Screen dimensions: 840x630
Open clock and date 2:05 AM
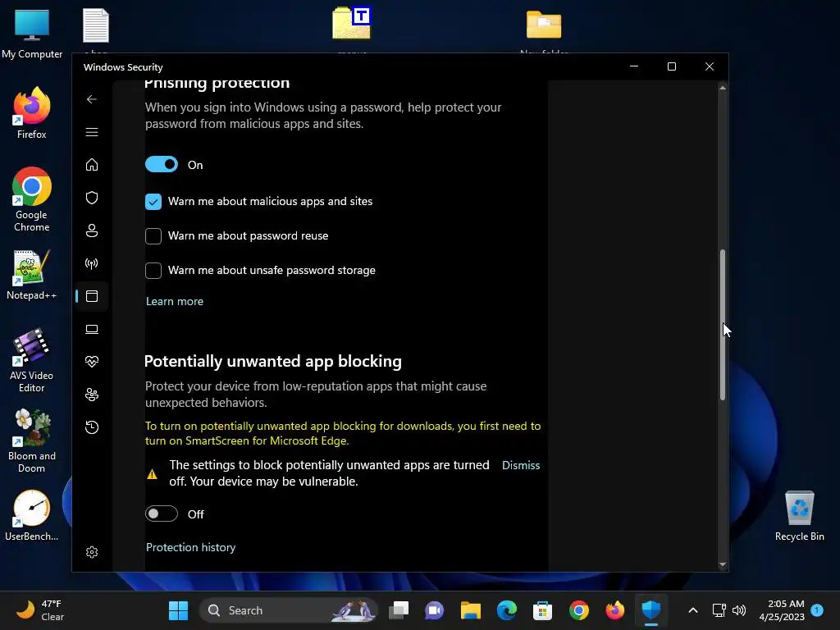pyautogui.click(x=782, y=610)
